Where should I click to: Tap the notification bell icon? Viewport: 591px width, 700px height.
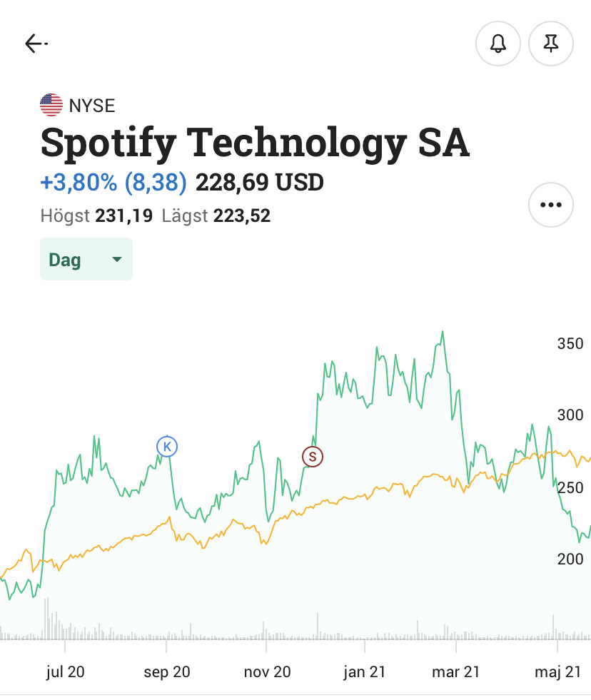[498, 44]
